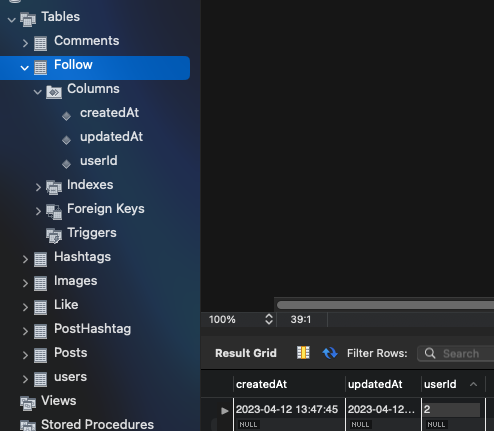494x431 pixels.
Task: Click the refresh icon beside Filter Rows
Action: click(x=330, y=353)
